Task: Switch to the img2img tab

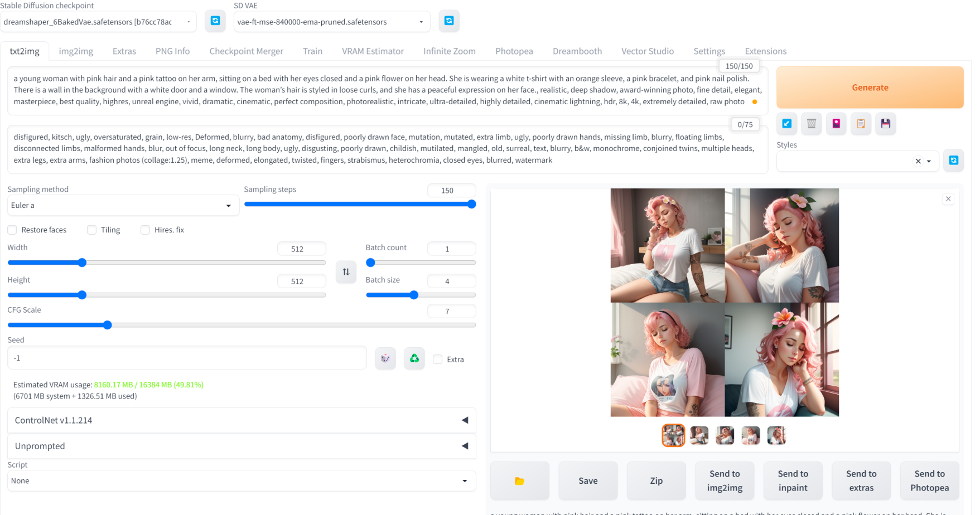Action: coord(75,51)
